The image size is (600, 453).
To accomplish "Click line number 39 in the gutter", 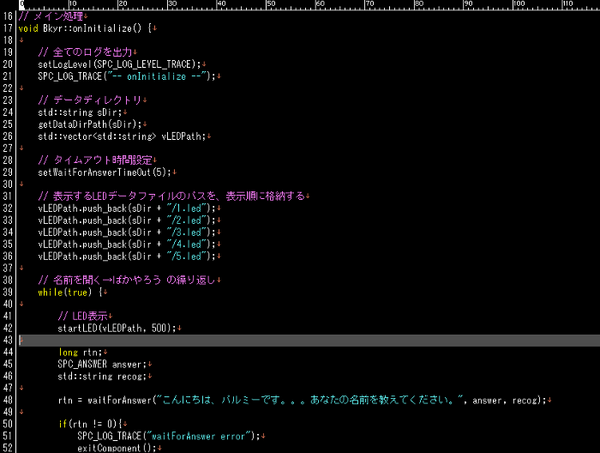I will tap(8, 292).
